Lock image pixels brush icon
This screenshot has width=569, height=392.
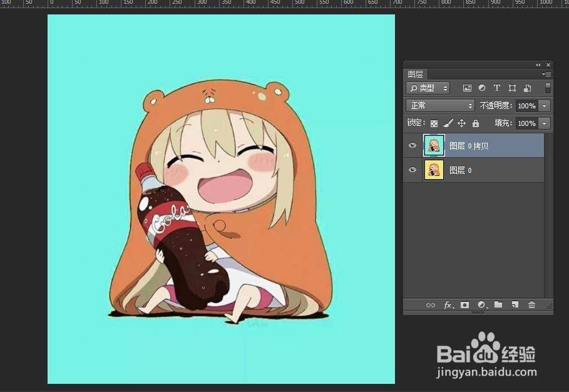pyautogui.click(x=448, y=123)
